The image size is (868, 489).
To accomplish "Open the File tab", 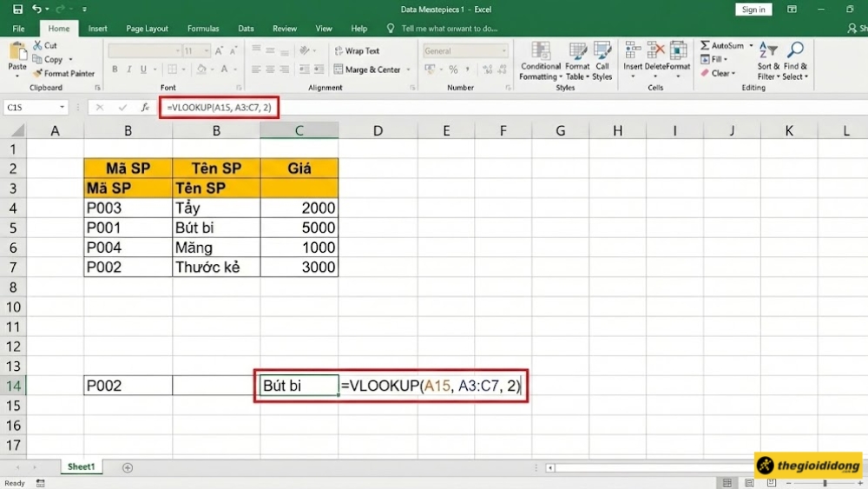I will point(18,29).
